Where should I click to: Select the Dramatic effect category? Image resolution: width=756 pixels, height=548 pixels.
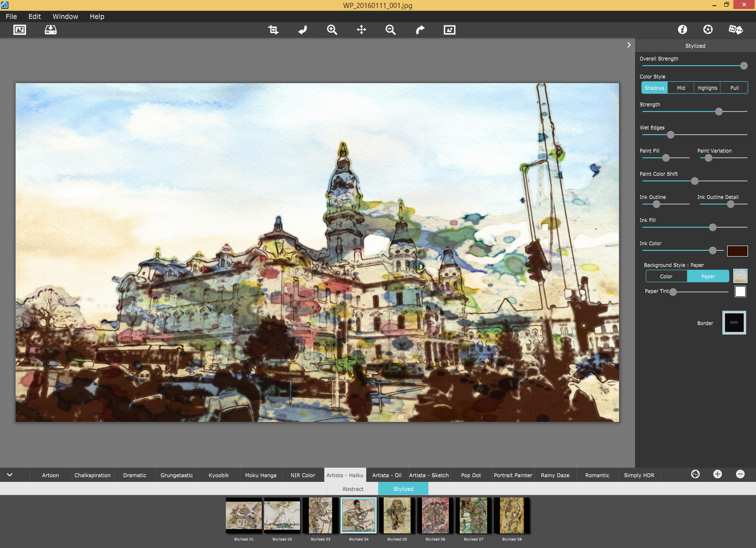pyautogui.click(x=135, y=475)
